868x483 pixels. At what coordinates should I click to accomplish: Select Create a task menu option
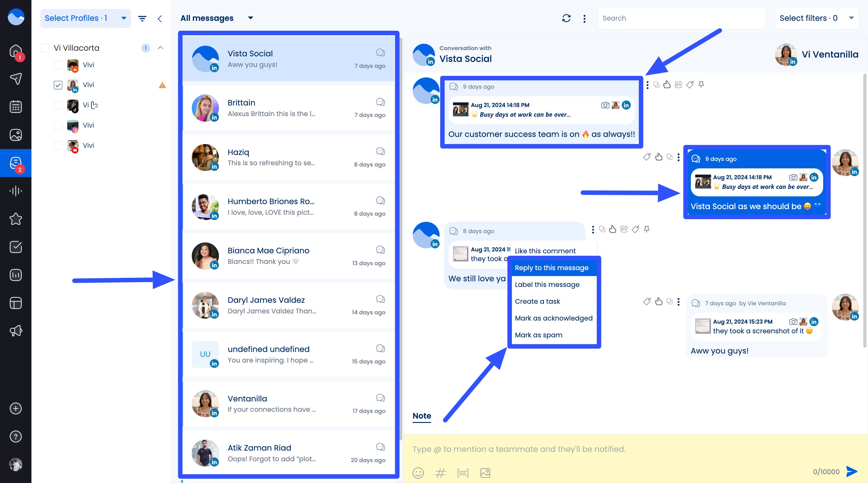[537, 301]
